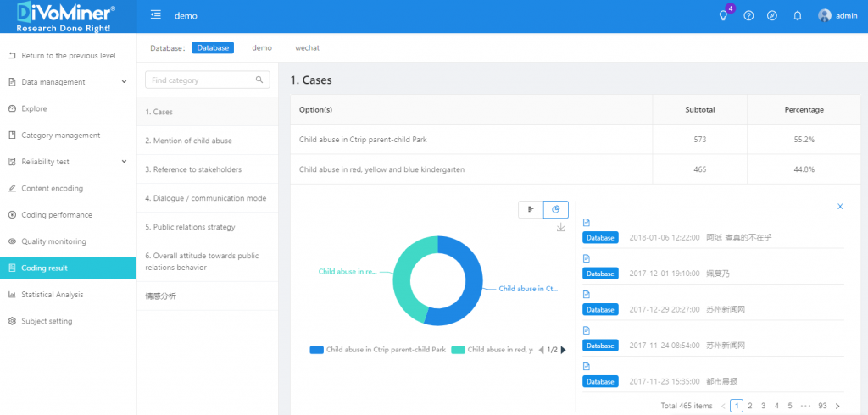Open the lightbulb tips icon

(x=723, y=15)
